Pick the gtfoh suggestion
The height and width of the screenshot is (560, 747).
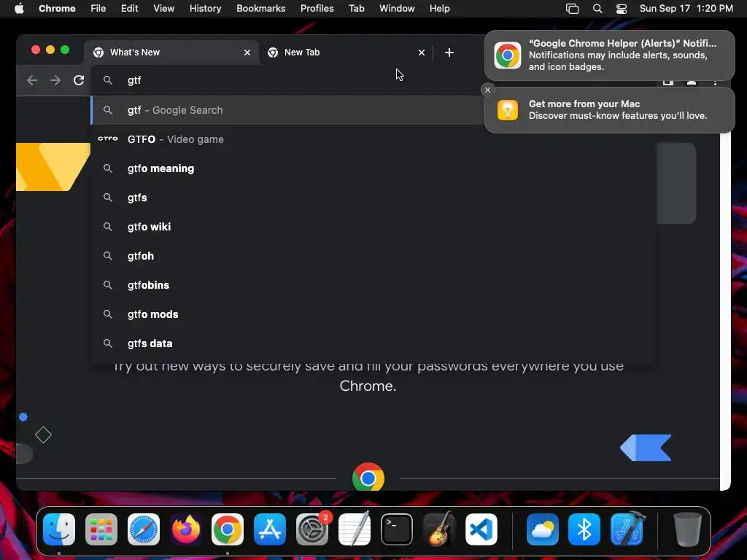pyautogui.click(x=374, y=256)
